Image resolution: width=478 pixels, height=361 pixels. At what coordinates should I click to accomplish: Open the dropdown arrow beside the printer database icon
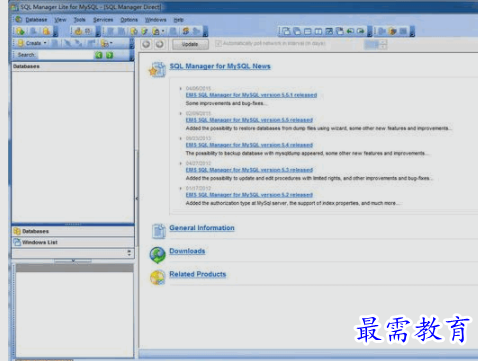(163, 31)
